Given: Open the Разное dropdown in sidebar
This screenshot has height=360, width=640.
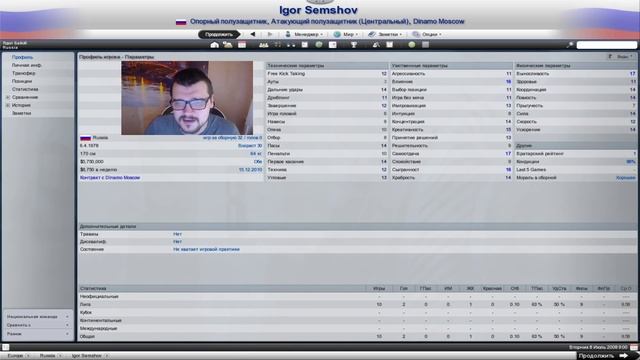Looking at the screenshot, I should click(x=38, y=334).
